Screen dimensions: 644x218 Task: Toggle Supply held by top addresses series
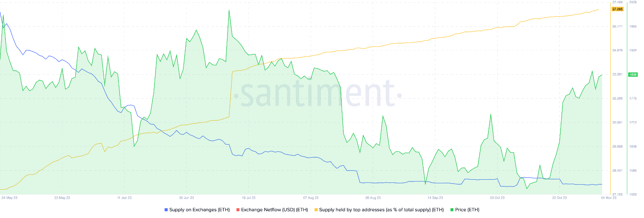click(x=381, y=209)
